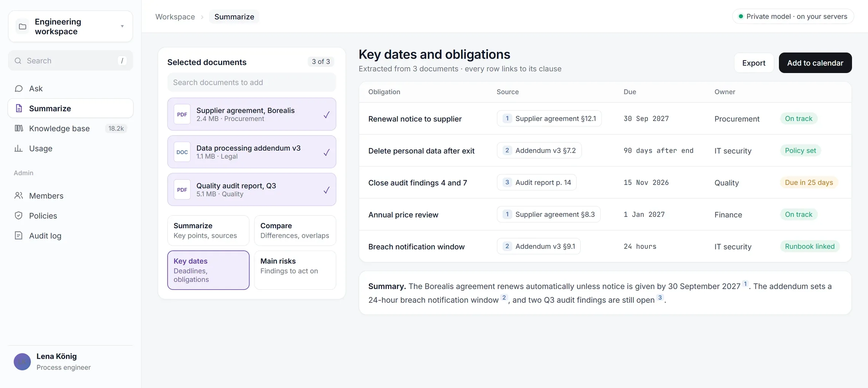Viewport: 868px width, 388px height.
Task: Click the Runbook linked status badge
Action: (809, 246)
